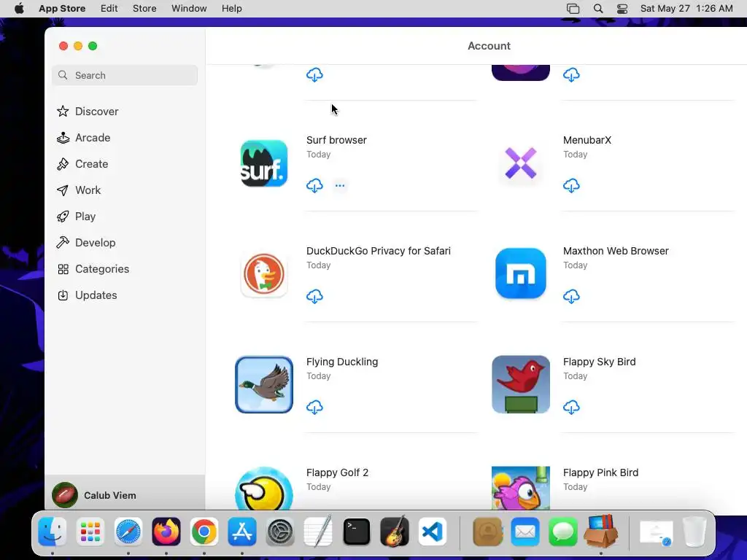Viewport: 747px width, 560px height.
Task: Click the MenubarX title
Action: point(587,140)
